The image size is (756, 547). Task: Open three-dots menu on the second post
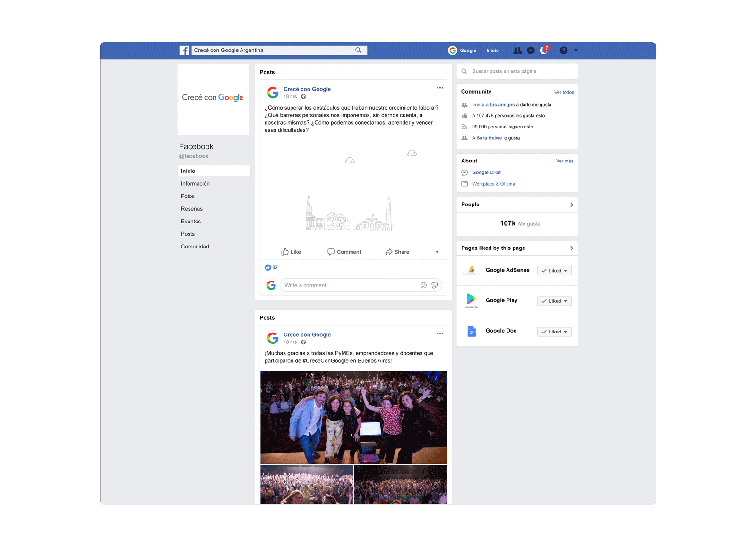[x=440, y=333]
